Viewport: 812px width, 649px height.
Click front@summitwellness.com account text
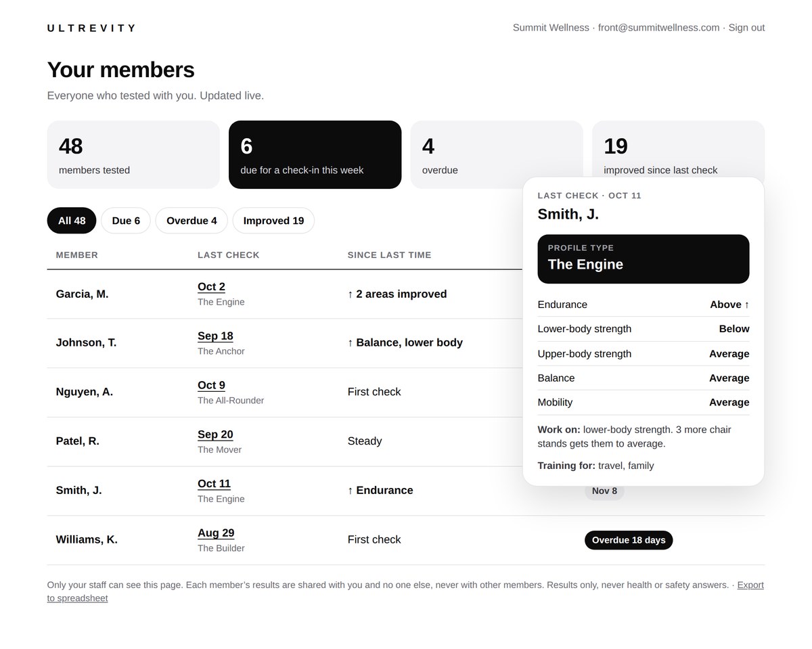click(658, 28)
